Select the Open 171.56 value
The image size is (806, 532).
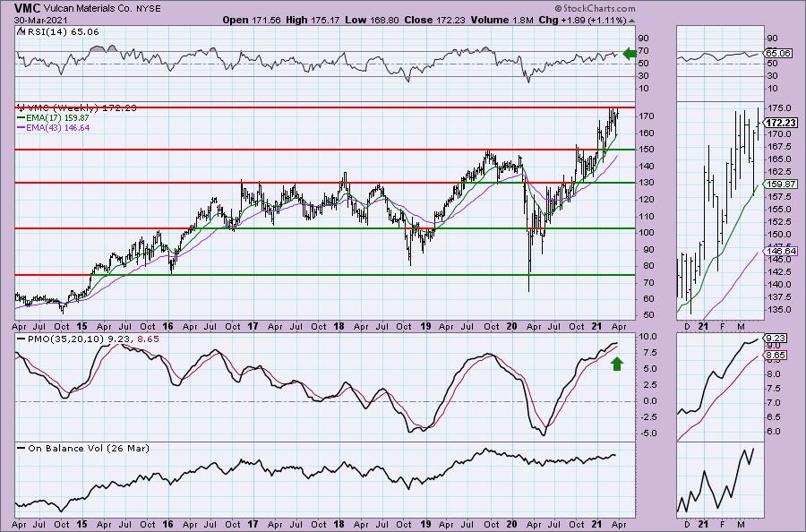(252, 20)
